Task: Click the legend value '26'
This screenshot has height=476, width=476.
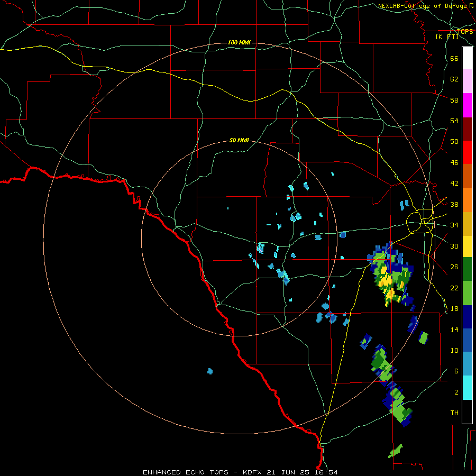Action: pyautogui.click(x=454, y=267)
